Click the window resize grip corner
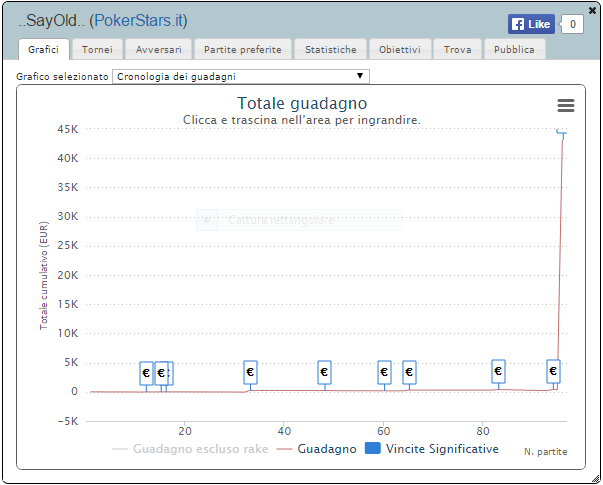Image resolution: width=603 pixels, height=485 pixels. [595, 478]
